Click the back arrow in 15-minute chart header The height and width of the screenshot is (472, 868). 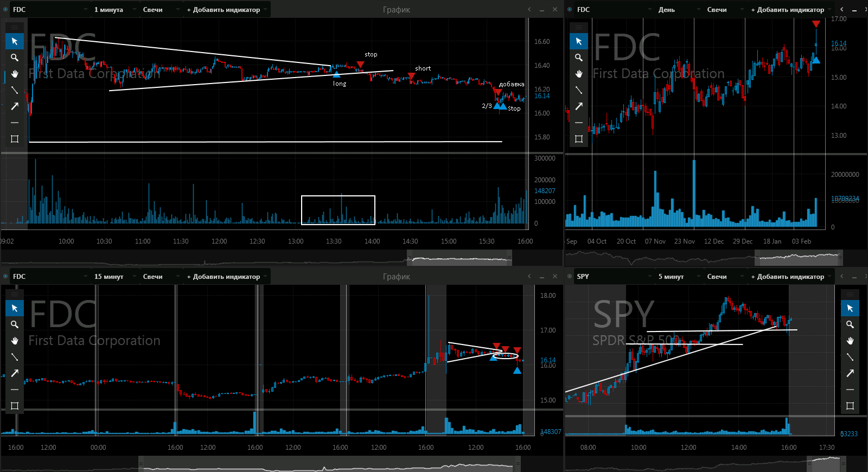[529, 277]
